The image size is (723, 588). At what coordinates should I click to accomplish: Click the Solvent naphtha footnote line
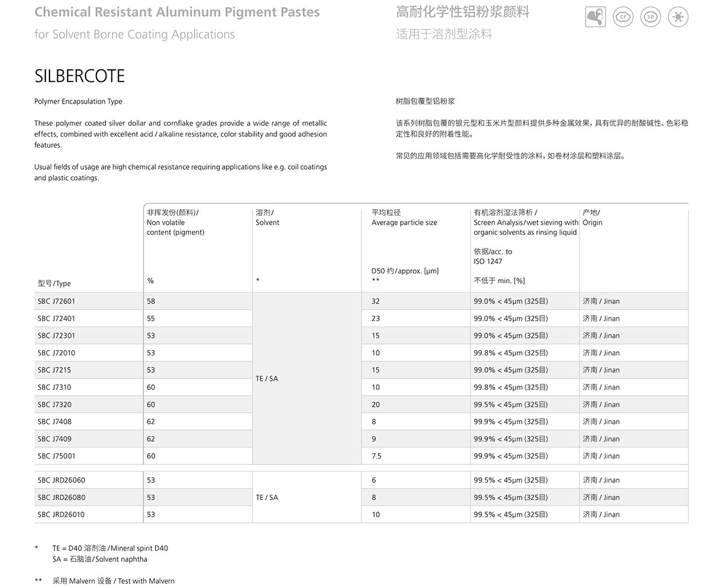pyautogui.click(x=100, y=559)
